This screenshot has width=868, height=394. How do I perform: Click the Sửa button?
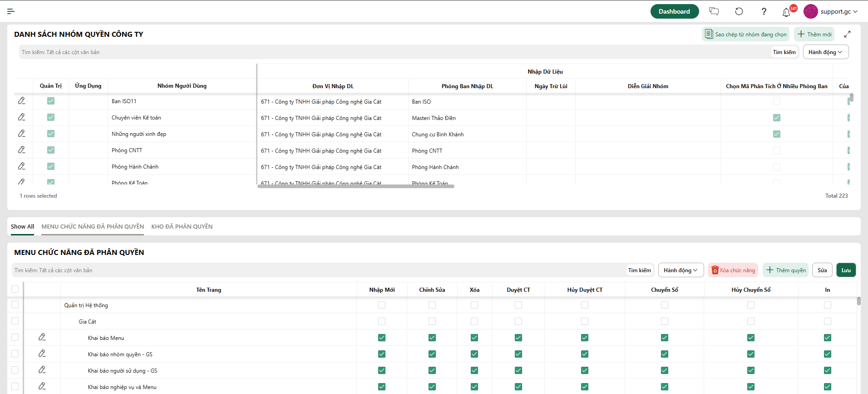coord(823,270)
